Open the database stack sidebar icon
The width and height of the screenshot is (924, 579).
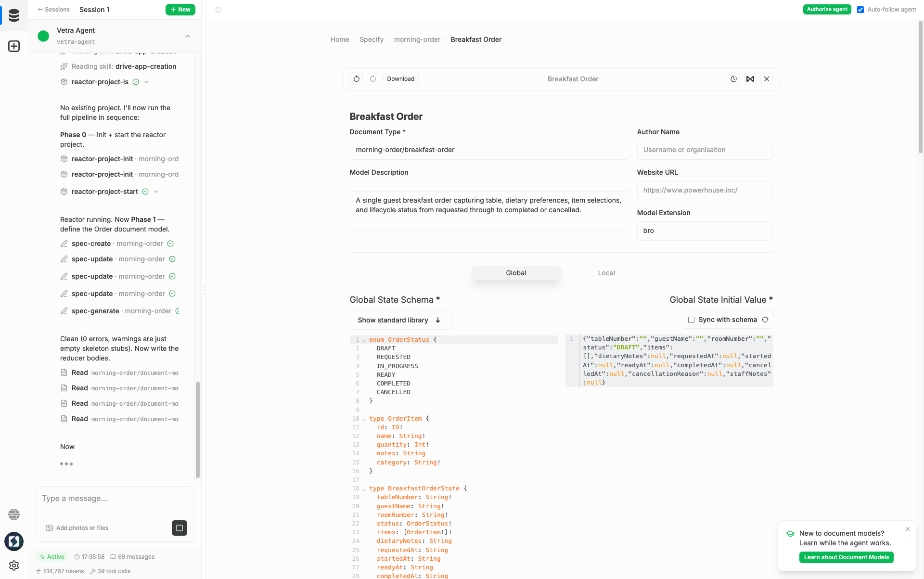tap(14, 15)
